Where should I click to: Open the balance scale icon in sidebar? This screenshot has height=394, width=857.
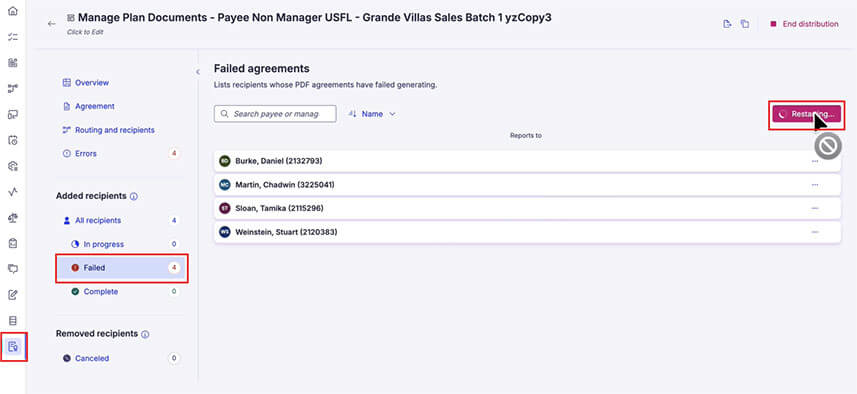[13, 218]
